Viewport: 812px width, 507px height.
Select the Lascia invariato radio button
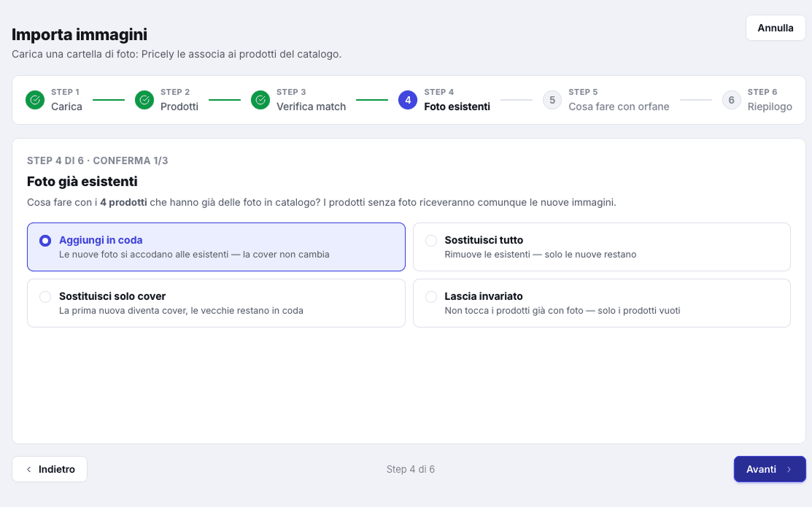pyautogui.click(x=431, y=297)
